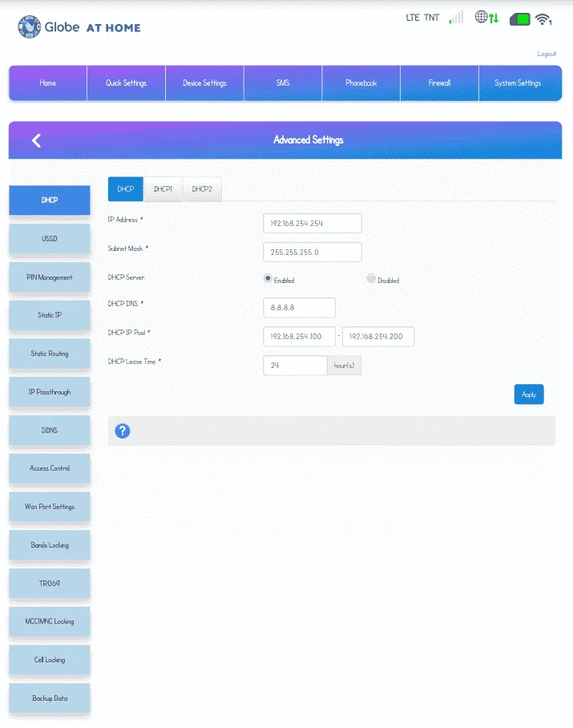Image resolution: width=573 pixels, height=728 pixels.
Task: Switch to the DHCP tab
Action: click(x=126, y=189)
